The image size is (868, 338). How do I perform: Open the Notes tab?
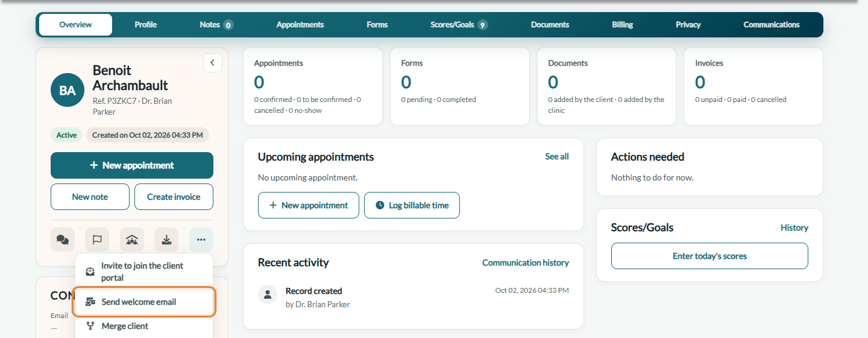tap(216, 25)
